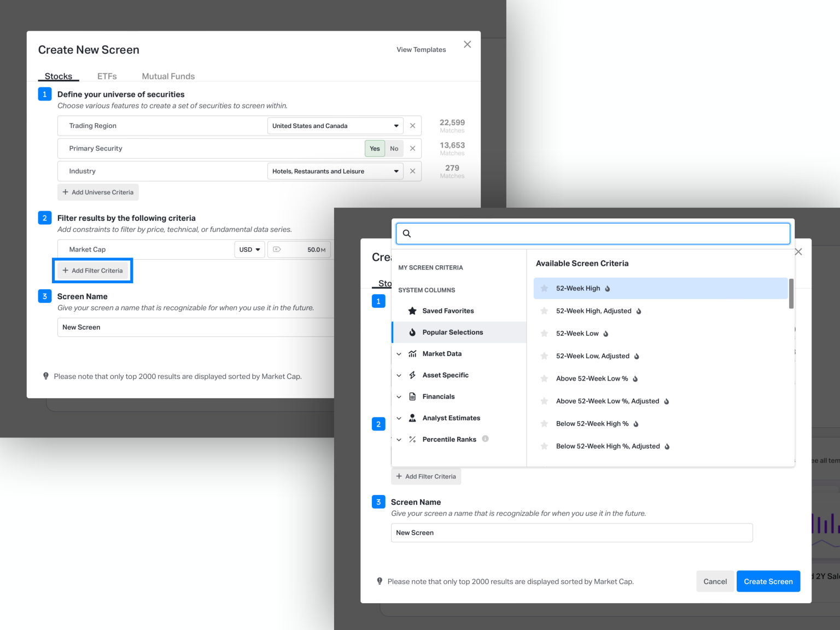
Task: Select Popular Selections in sidebar
Action: coord(452,332)
